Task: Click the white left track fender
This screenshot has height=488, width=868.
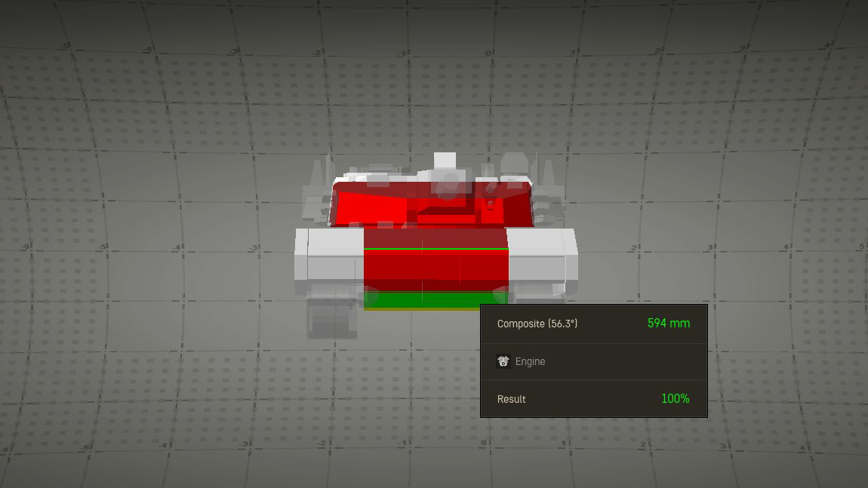Action: (329, 255)
